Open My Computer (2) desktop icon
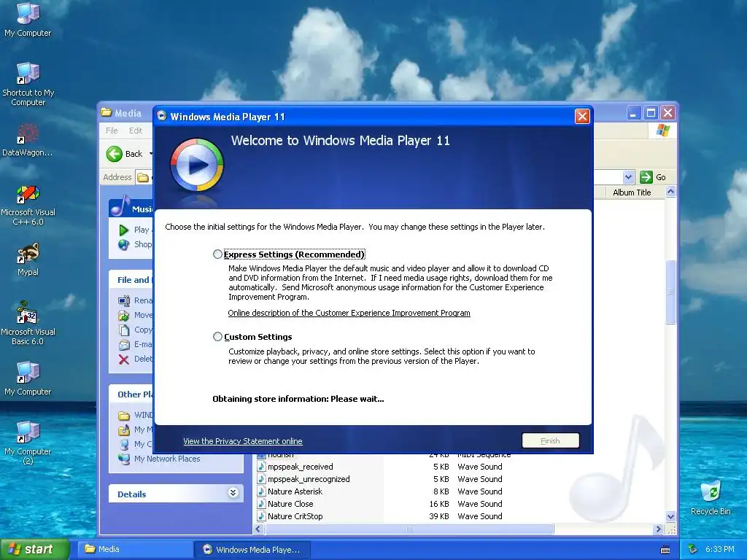The height and width of the screenshot is (560, 747). point(28,443)
